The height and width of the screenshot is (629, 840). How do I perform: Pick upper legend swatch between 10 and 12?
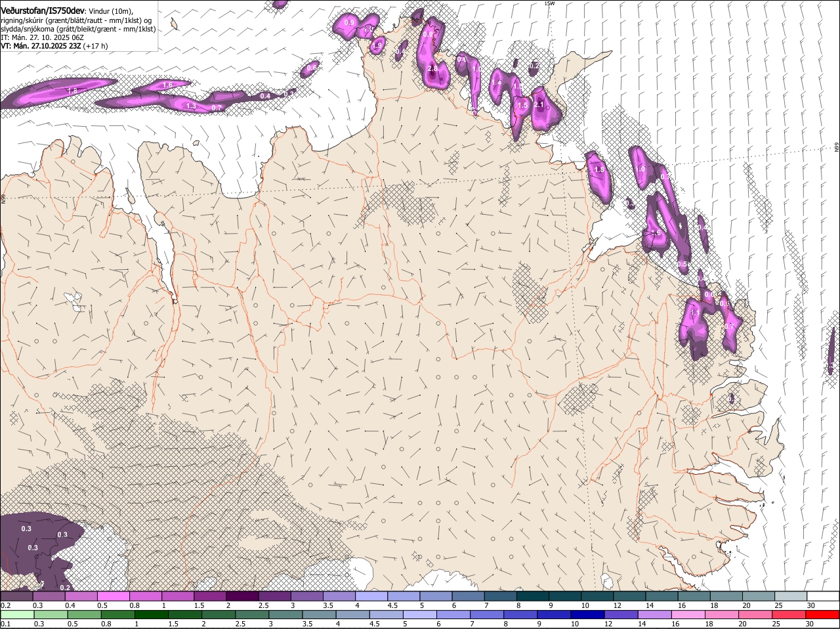(x=597, y=596)
